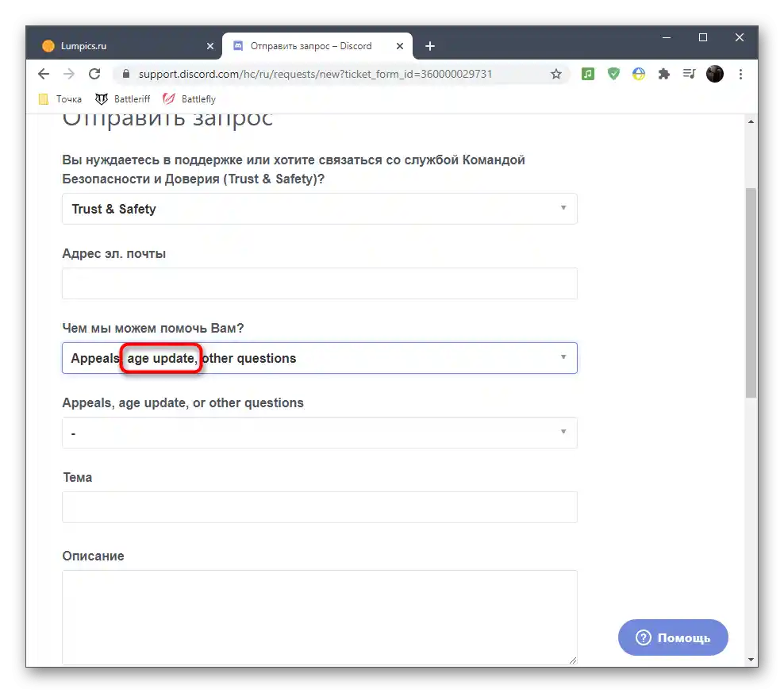The image size is (784, 693).
Task: Bookmark the page with the star icon
Action: tap(556, 74)
